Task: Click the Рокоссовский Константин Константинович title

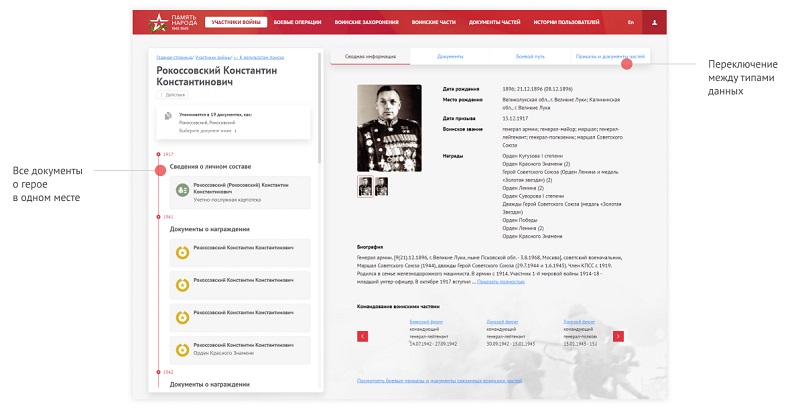Action: tap(217, 76)
